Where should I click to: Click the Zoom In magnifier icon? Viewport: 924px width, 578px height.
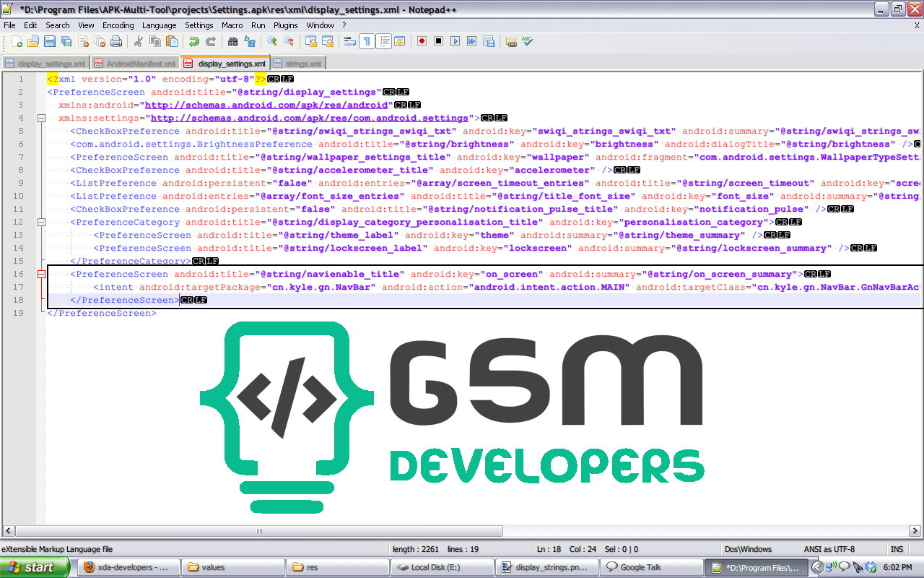pyautogui.click(x=272, y=41)
